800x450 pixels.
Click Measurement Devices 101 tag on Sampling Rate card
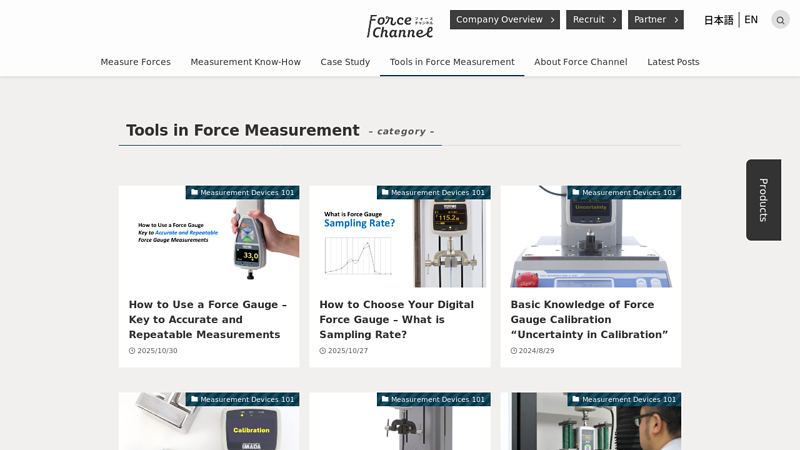coord(434,192)
